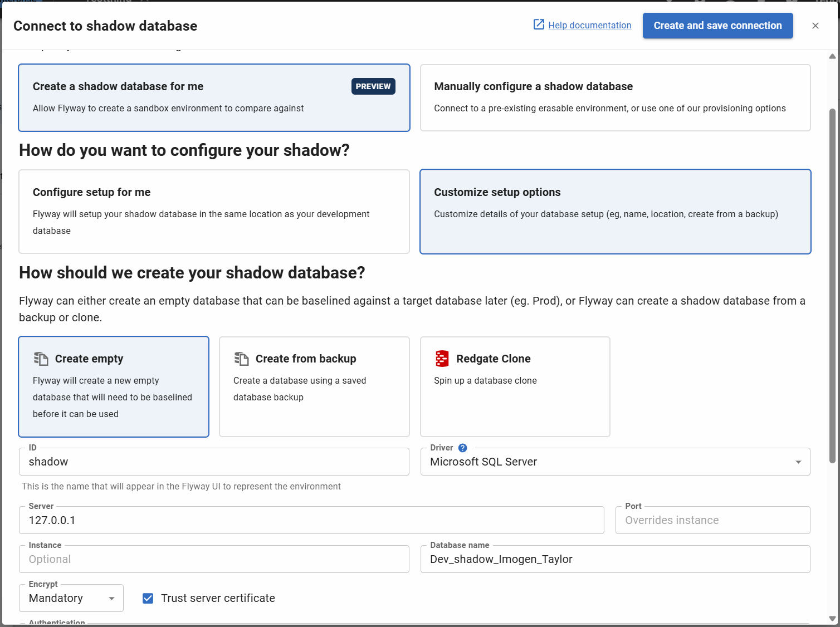This screenshot has width=840, height=627.
Task: Select Manually configure a shadow database option
Action: (615, 98)
